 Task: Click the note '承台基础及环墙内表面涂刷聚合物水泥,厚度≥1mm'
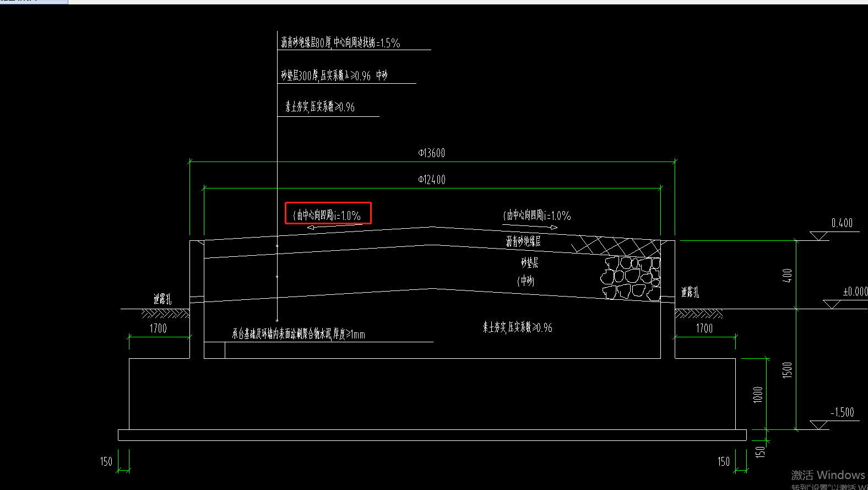(x=298, y=334)
